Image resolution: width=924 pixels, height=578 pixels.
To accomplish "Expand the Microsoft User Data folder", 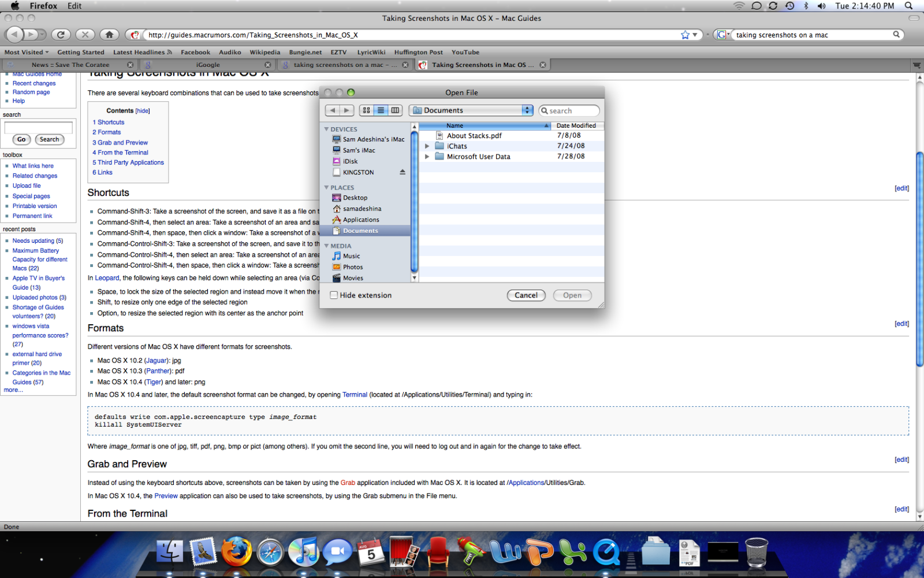I will click(427, 157).
